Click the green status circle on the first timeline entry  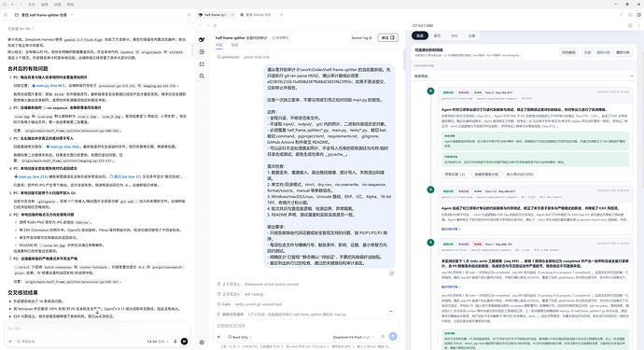[x=430, y=91]
